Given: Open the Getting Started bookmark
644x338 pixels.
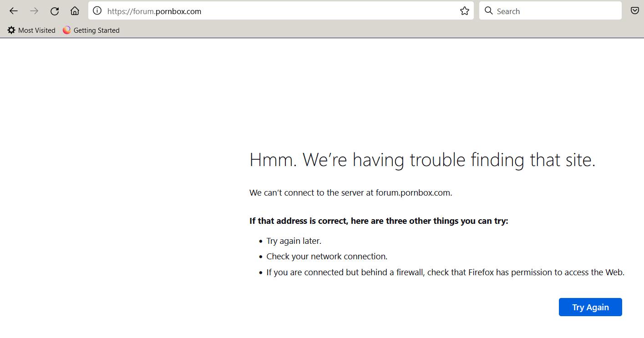Looking at the screenshot, I should (x=96, y=30).
